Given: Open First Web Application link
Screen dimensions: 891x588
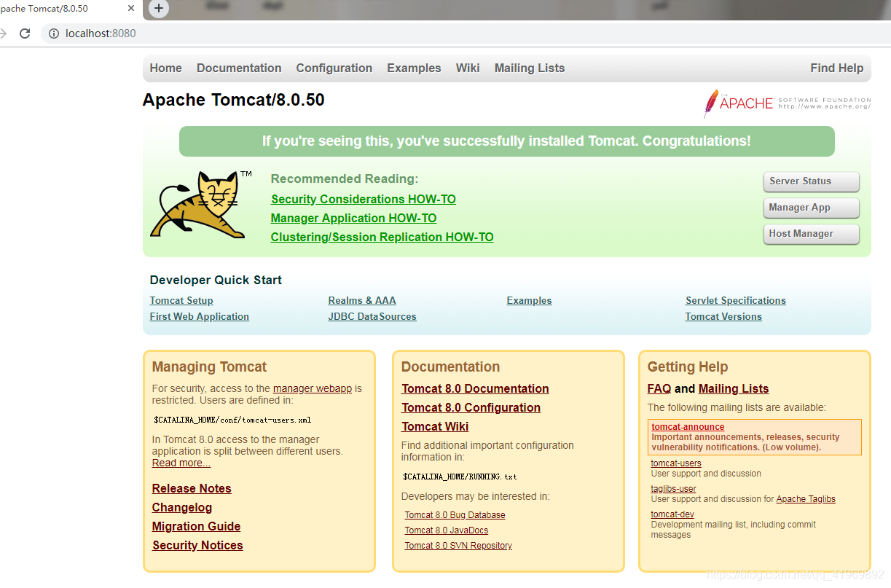Looking at the screenshot, I should [x=199, y=316].
